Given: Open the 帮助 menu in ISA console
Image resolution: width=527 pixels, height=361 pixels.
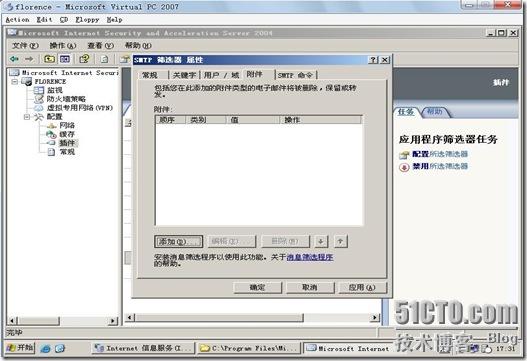Looking at the screenshot, I should tap(138, 45).
